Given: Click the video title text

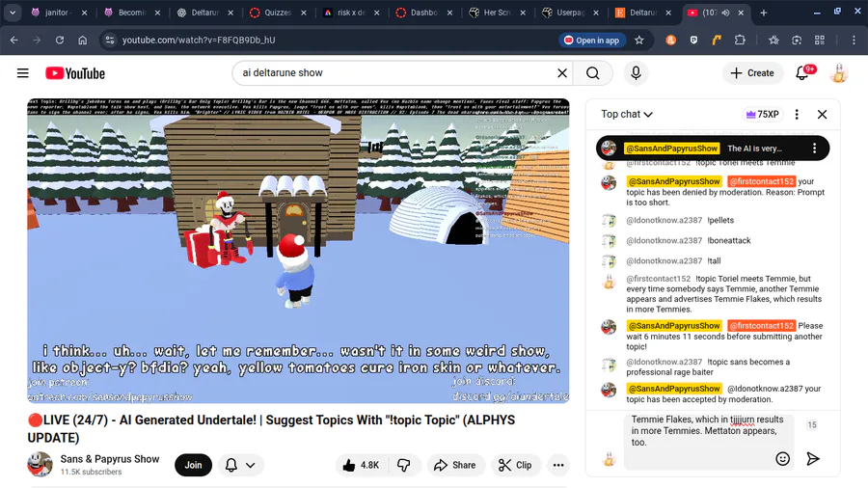Looking at the screenshot, I should (x=271, y=429).
